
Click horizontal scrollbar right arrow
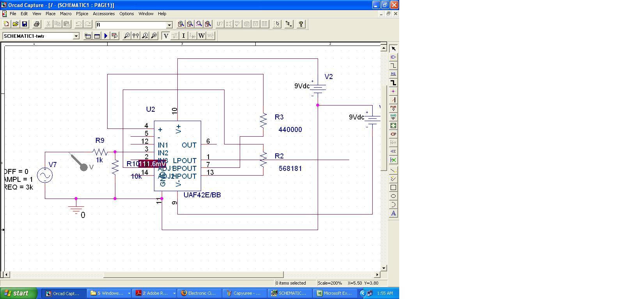coord(377,274)
